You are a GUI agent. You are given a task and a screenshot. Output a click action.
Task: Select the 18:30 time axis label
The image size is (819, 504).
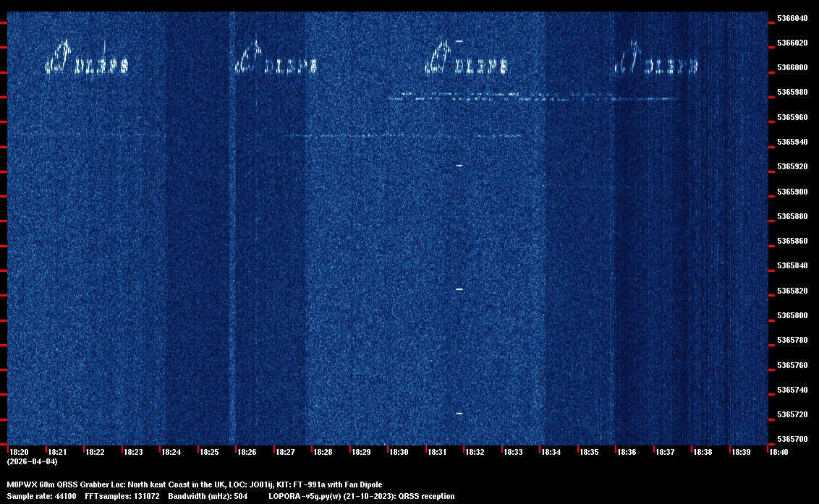tap(399, 452)
